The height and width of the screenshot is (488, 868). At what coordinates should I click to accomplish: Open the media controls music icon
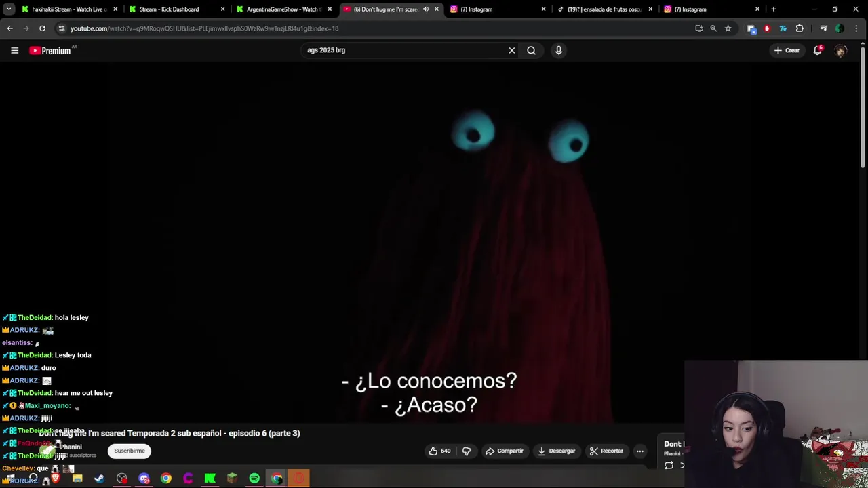click(823, 28)
